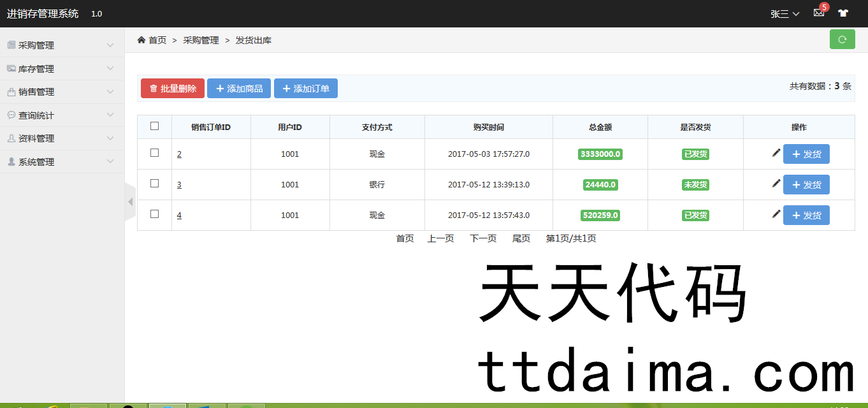Check the checkbox for order 2

coord(154,153)
